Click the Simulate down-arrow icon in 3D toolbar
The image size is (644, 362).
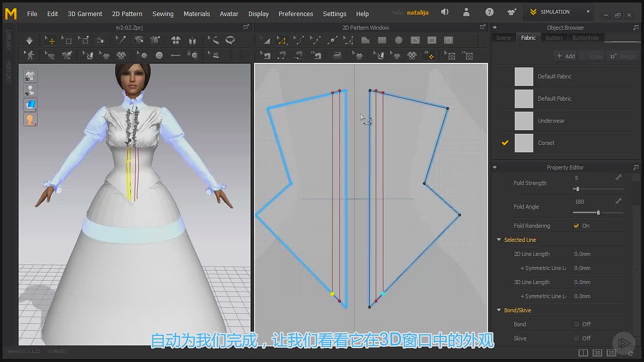tap(29, 40)
